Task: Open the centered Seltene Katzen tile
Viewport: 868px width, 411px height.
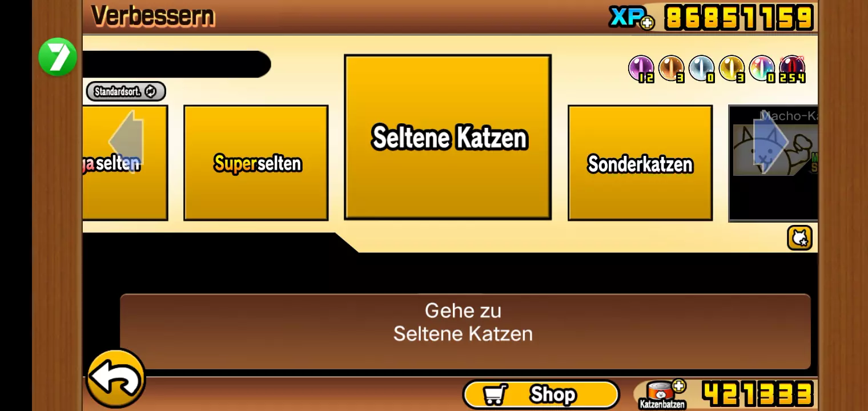Action: (448, 137)
